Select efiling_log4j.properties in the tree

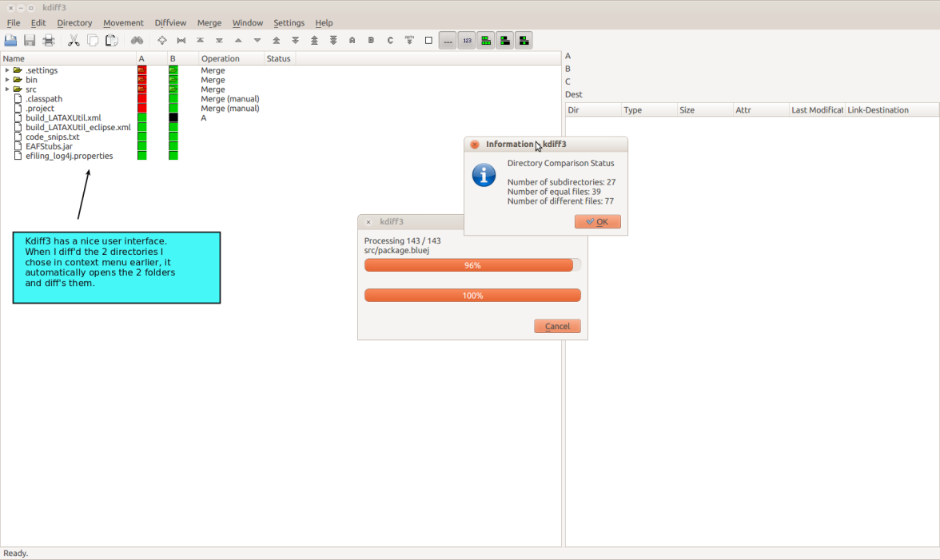[69, 156]
